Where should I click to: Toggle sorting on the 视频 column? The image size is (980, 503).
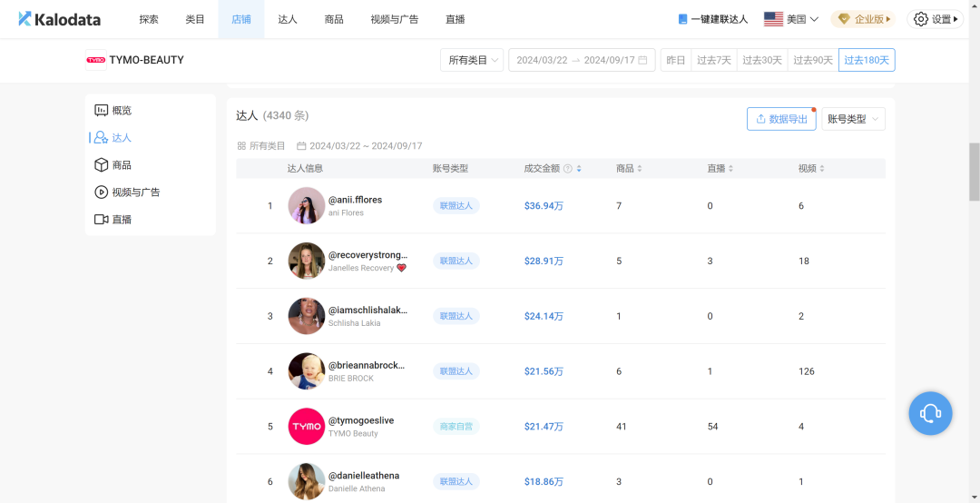tap(821, 169)
